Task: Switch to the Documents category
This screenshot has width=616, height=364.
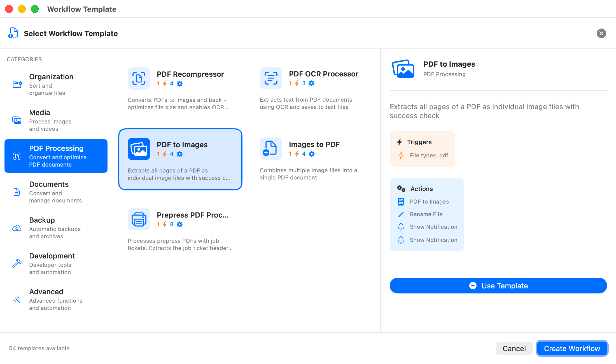Action: tap(56, 192)
